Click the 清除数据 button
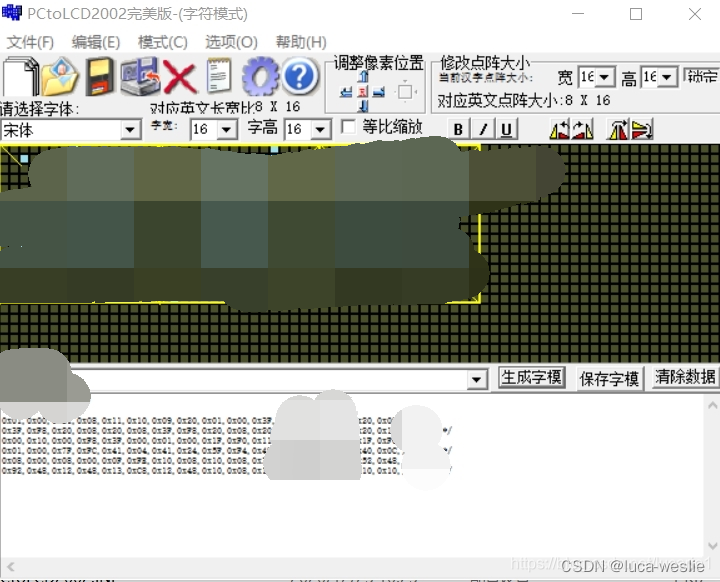The image size is (720, 582). pyautogui.click(x=685, y=378)
